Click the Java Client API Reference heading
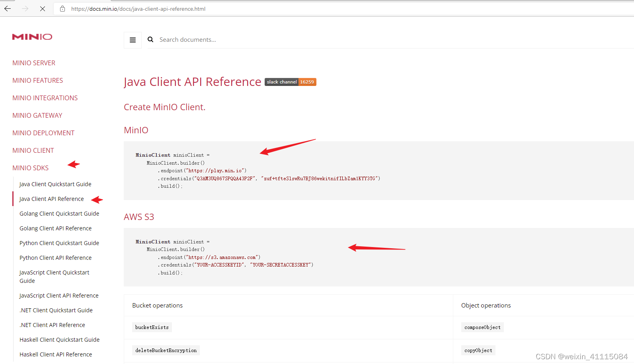Screen dimensions: 634x364 coord(193,82)
